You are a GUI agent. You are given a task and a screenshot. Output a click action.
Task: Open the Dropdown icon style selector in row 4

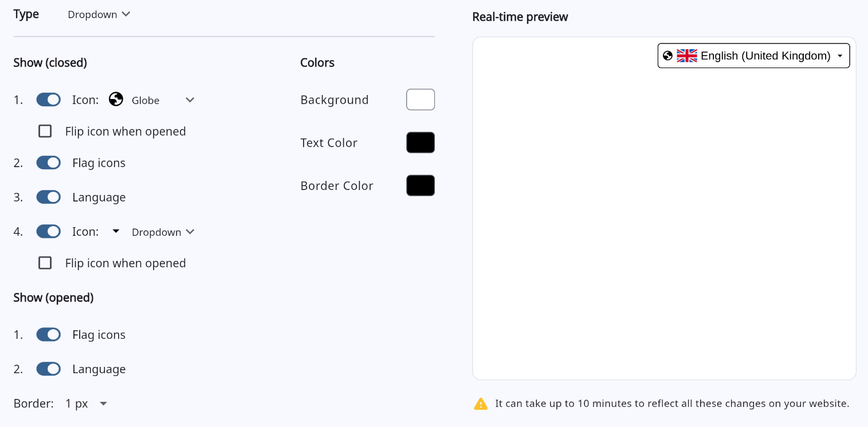tap(163, 232)
